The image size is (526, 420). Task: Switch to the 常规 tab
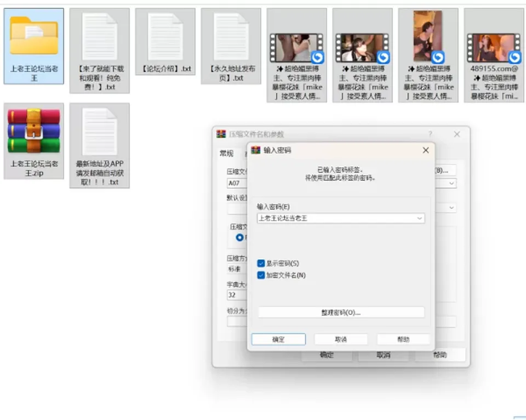tap(226, 154)
